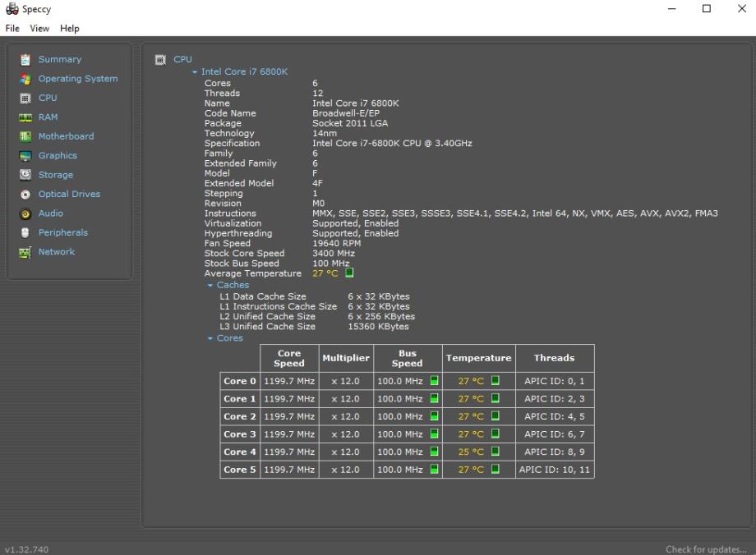Click Core 4 temperature indicator
Viewport: 756px width, 555px height.
click(x=496, y=452)
